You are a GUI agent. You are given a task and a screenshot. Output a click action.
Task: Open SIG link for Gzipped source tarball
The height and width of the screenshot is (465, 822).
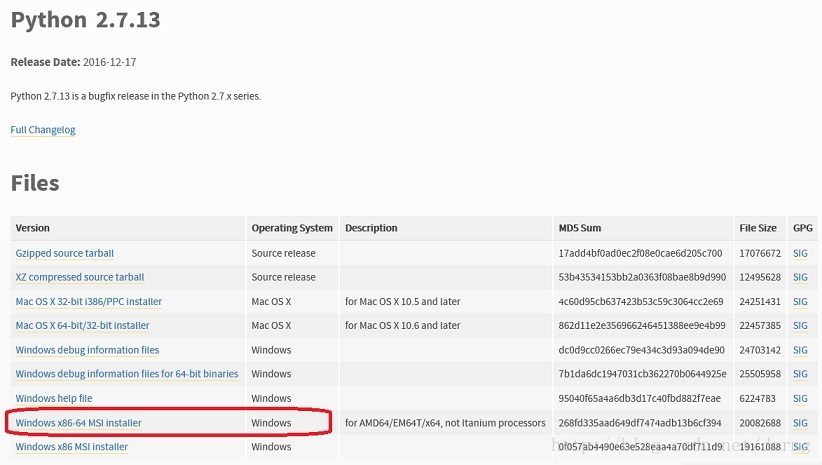(x=800, y=253)
